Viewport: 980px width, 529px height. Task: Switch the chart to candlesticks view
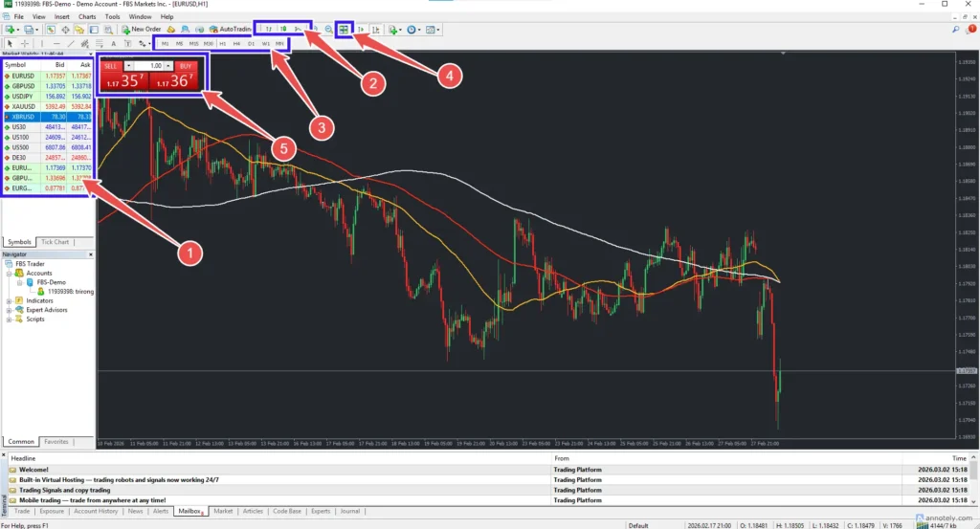point(283,30)
